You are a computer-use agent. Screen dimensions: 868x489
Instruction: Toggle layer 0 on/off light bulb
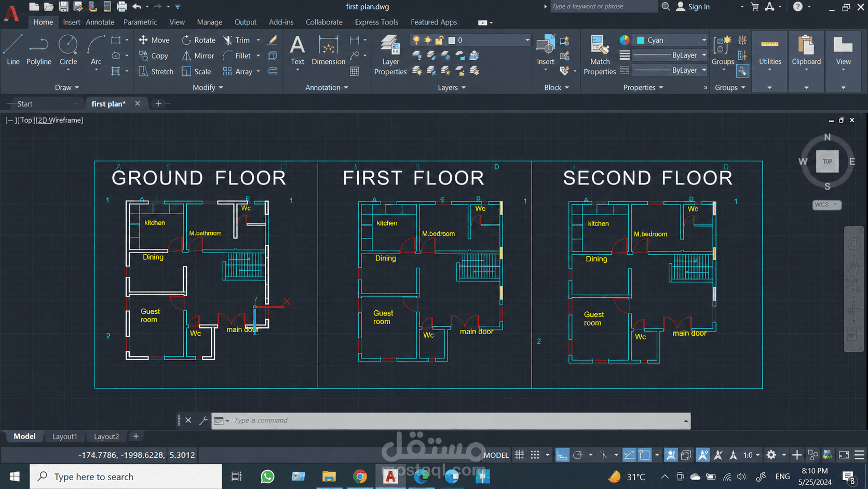(416, 40)
